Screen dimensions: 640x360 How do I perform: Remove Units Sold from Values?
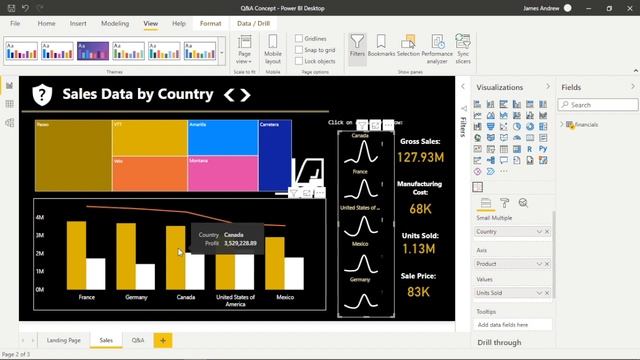547,293
